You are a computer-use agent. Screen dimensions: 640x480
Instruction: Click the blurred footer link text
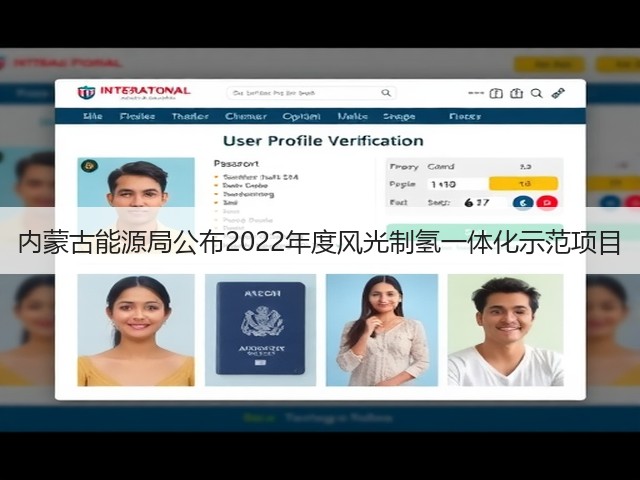click(x=318, y=418)
